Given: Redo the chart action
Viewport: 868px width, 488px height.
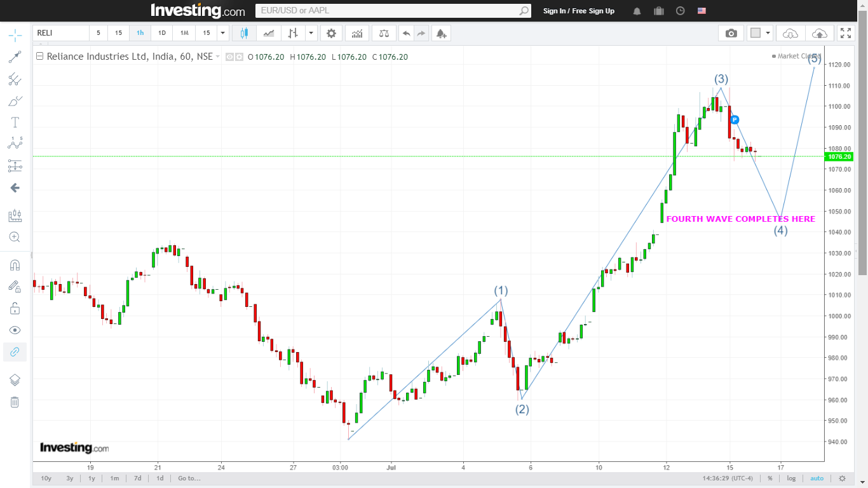Looking at the screenshot, I should click(x=421, y=33).
